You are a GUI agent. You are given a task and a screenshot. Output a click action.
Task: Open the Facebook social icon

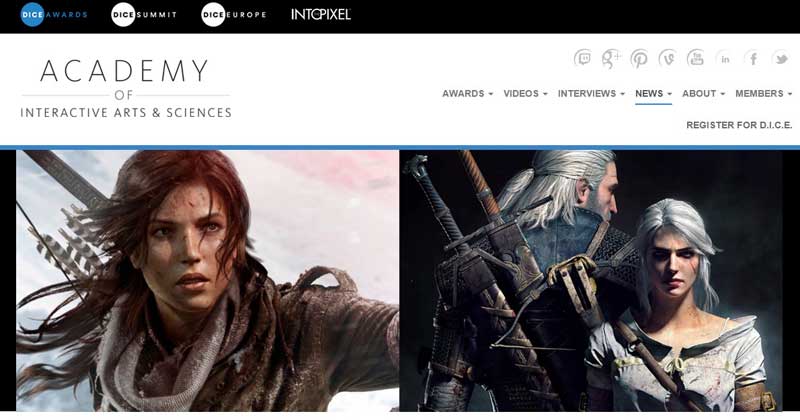tap(753, 58)
